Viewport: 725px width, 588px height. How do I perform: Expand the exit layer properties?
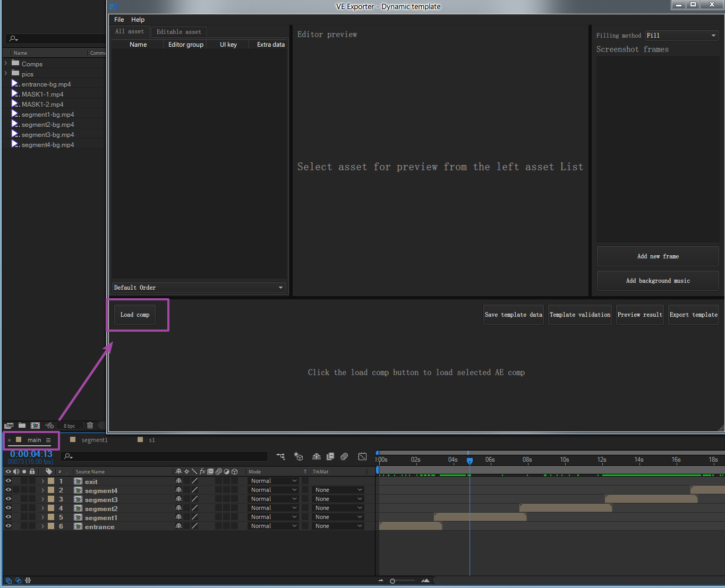coord(42,481)
